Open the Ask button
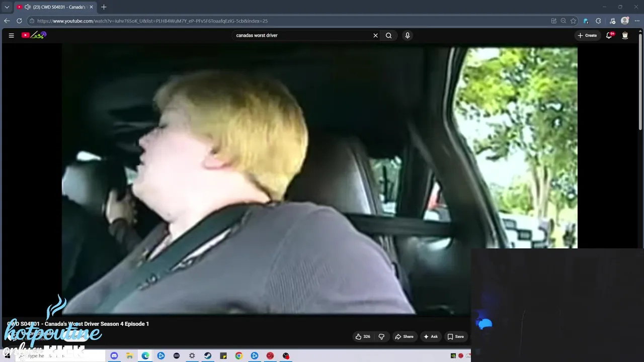The height and width of the screenshot is (362, 644). coord(431,336)
